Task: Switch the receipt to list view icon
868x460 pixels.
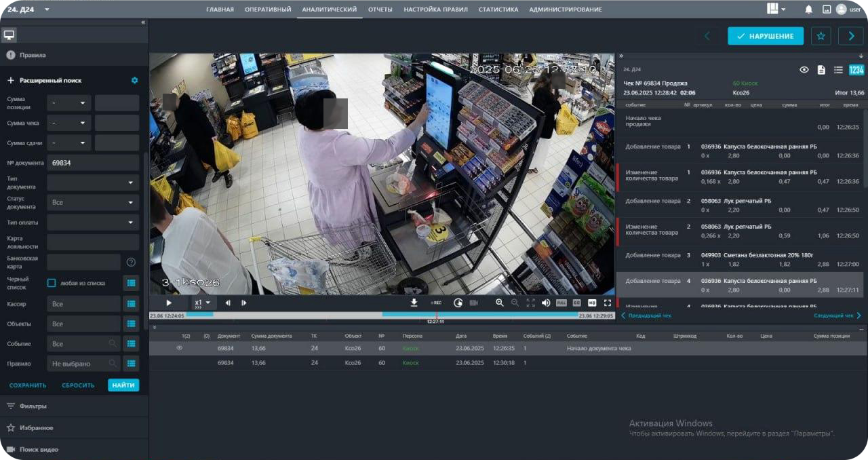Action: click(x=838, y=70)
